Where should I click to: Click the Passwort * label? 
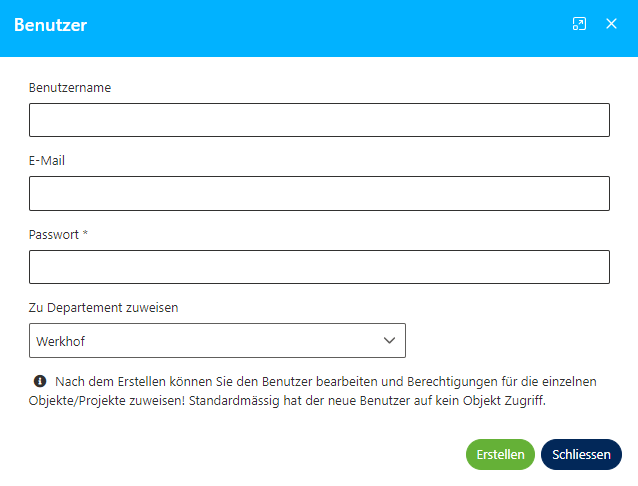click(55, 234)
